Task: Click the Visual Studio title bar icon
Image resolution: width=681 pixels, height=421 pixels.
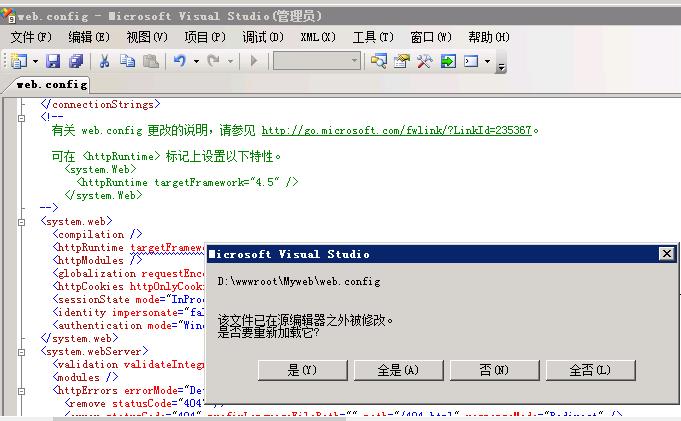Action: pos(8,15)
